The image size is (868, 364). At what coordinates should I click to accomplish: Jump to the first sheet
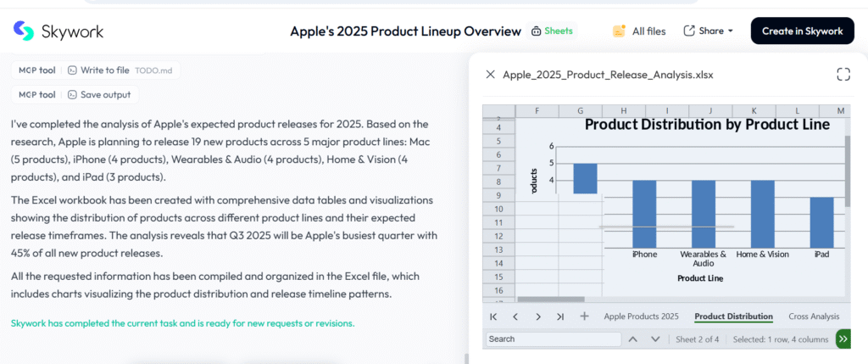[x=493, y=316]
